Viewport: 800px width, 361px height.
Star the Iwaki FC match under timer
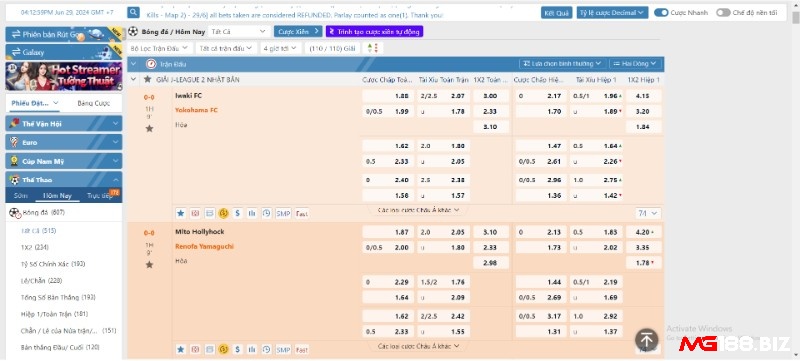(149, 128)
